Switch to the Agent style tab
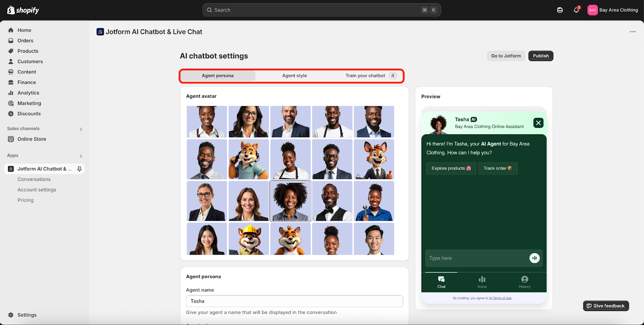 coord(294,76)
